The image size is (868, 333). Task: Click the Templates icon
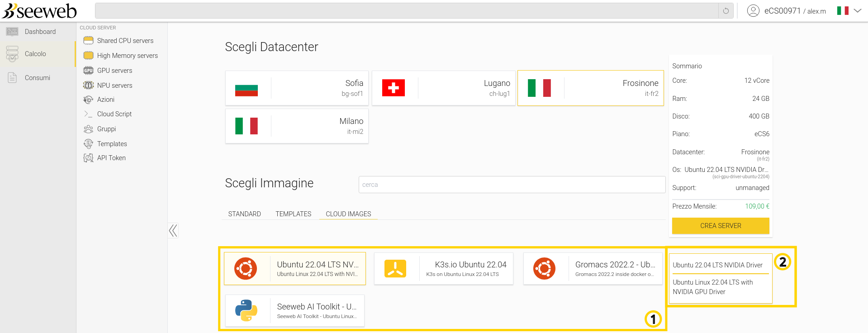(x=88, y=144)
